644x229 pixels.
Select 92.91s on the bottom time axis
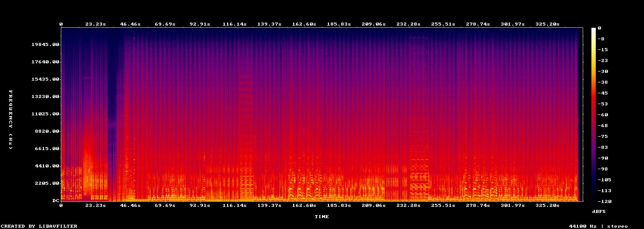point(200,205)
